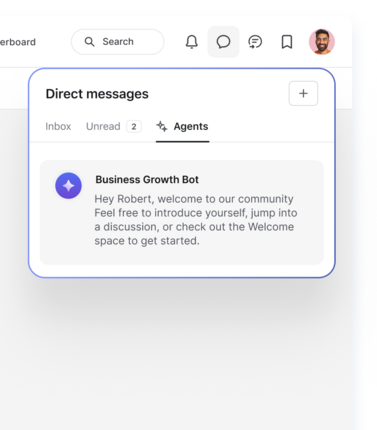The height and width of the screenshot is (430, 377).
Task: Click the unread count badge 2
Action: (x=134, y=126)
